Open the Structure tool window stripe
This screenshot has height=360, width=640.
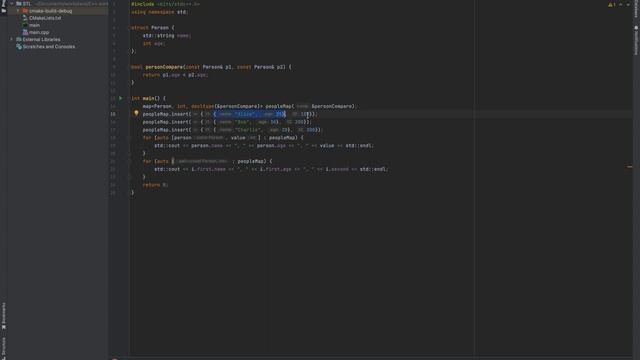[x=4, y=348]
